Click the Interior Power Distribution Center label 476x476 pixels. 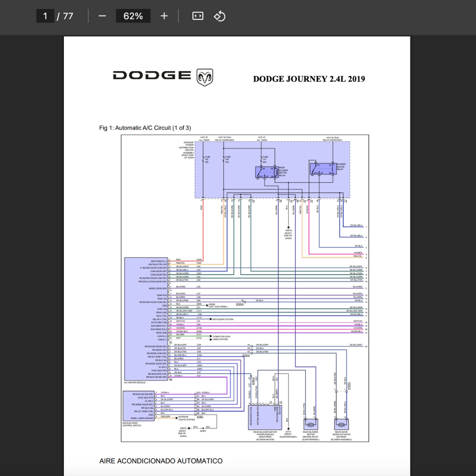click(186, 150)
